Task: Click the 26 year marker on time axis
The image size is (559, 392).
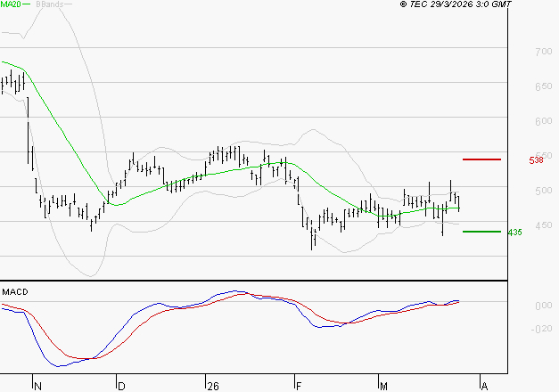Action: coord(213,387)
